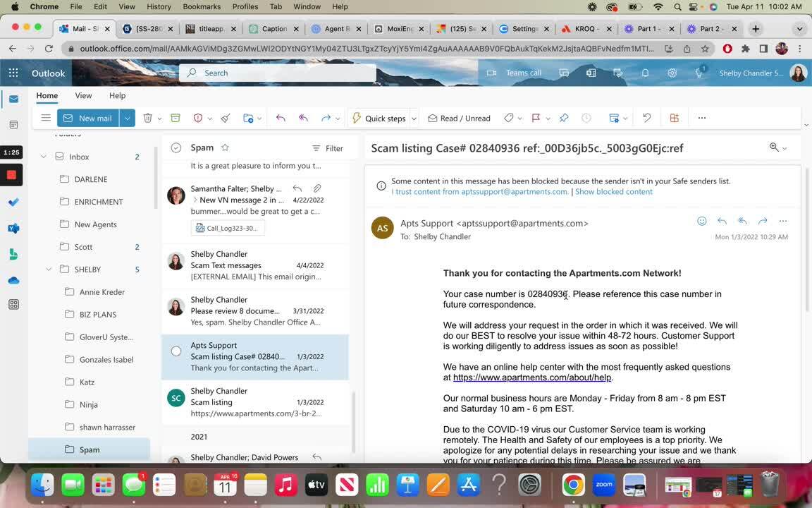Toggle select-all circle beside Spam heading
Viewport: 812px width, 508px height.
point(176,147)
